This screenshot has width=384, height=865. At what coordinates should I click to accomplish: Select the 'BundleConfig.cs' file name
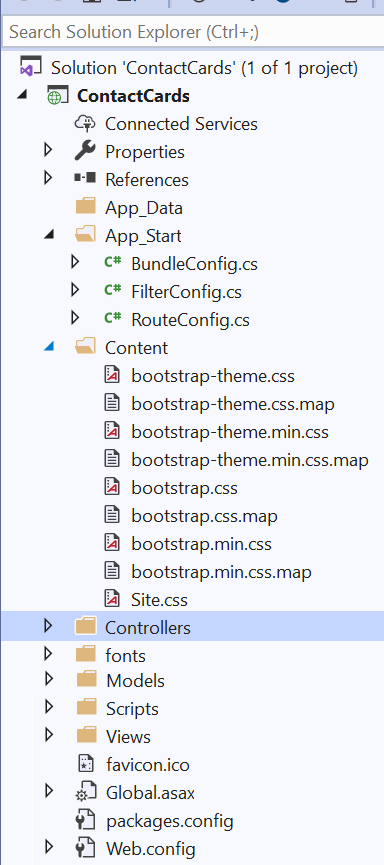tap(194, 264)
